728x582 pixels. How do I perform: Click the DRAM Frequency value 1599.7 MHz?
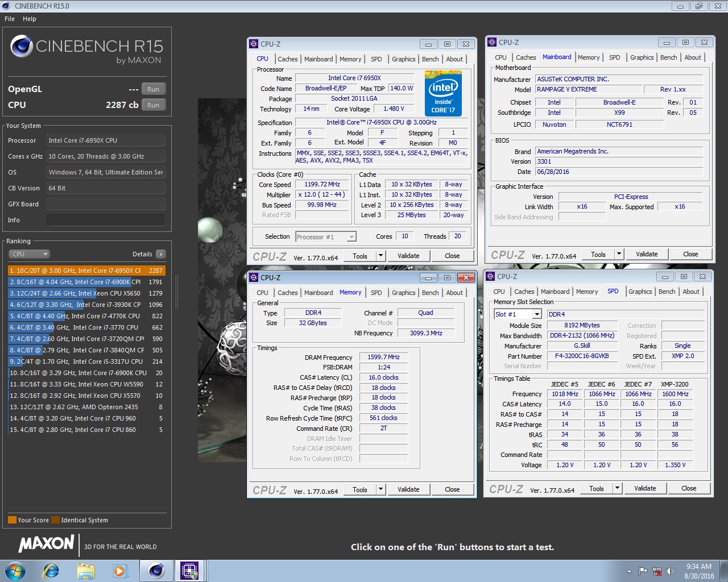coord(383,357)
